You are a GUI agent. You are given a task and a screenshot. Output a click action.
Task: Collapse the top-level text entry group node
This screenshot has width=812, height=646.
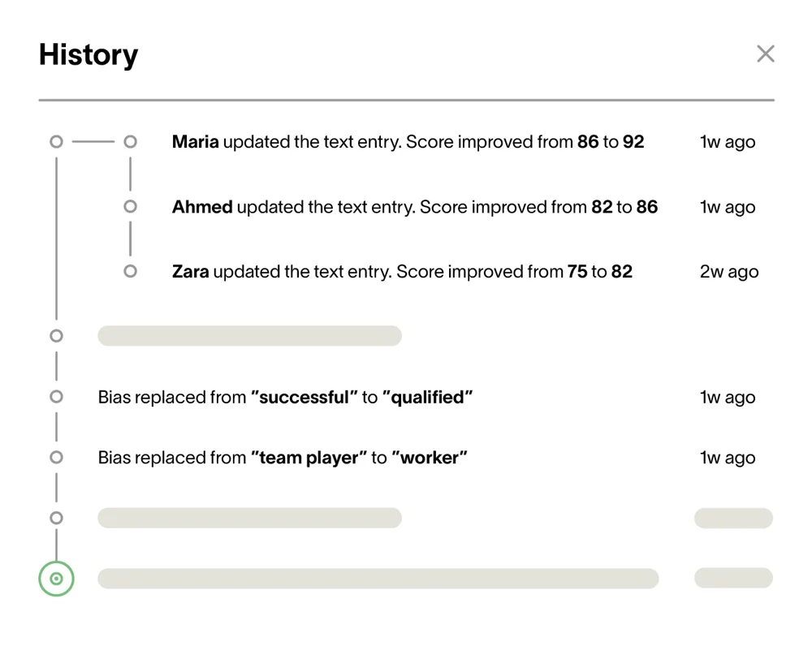pyautogui.click(x=56, y=142)
